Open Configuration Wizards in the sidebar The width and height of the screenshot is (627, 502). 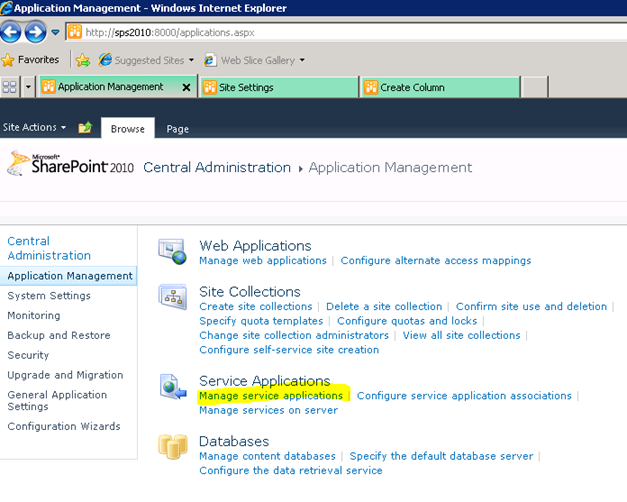(64, 426)
